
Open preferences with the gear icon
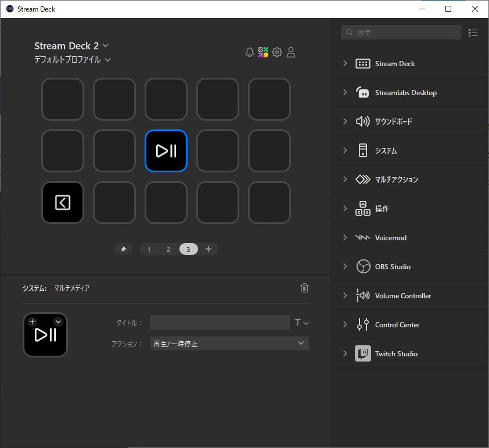click(x=277, y=52)
